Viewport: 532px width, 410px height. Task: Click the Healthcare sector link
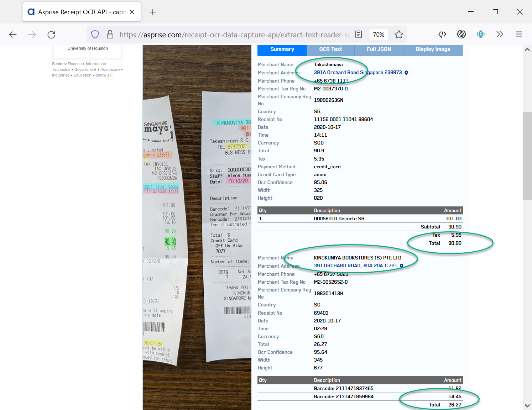110,70
